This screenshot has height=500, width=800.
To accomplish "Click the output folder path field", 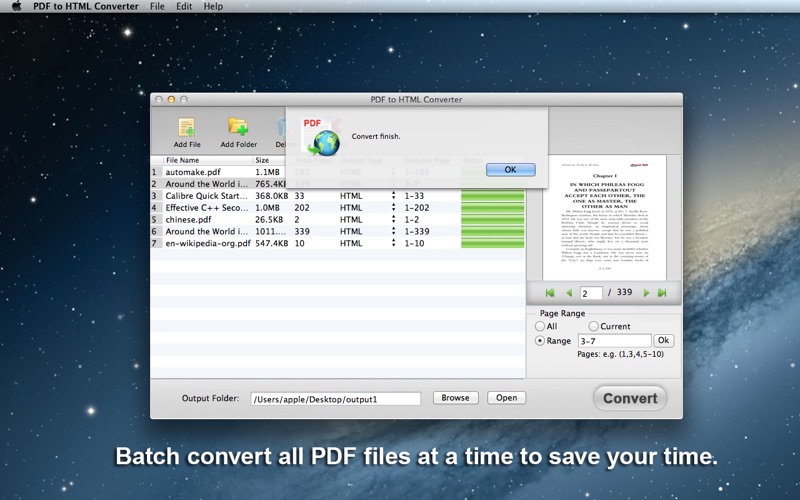I will click(336, 399).
